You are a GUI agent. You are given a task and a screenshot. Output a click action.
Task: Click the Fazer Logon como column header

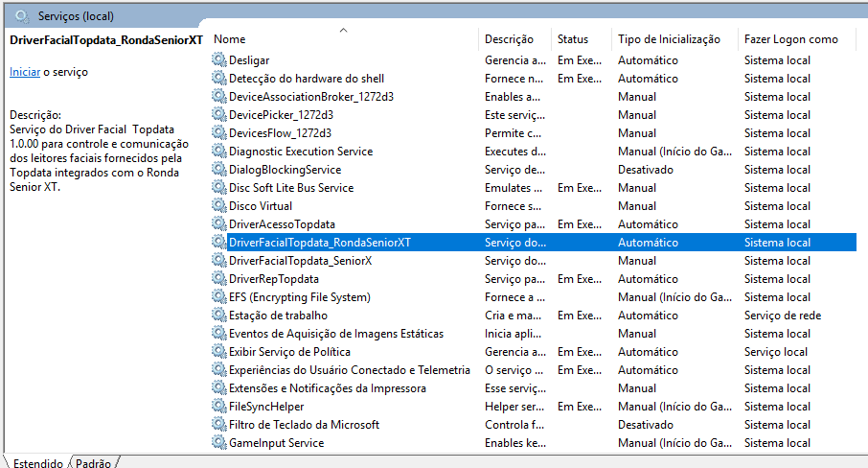(x=791, y=39)
